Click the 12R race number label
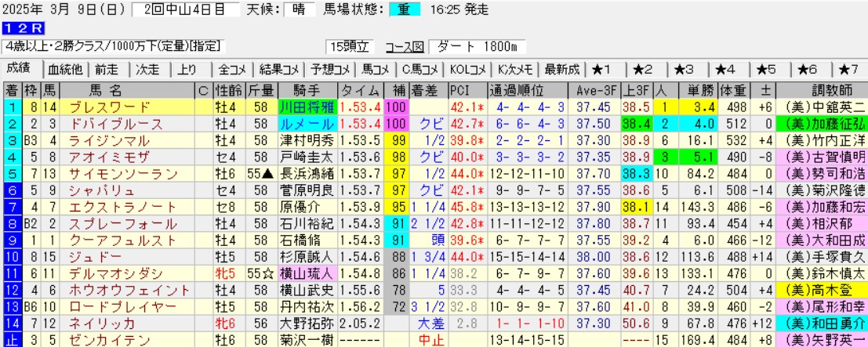 click(16, 30)
